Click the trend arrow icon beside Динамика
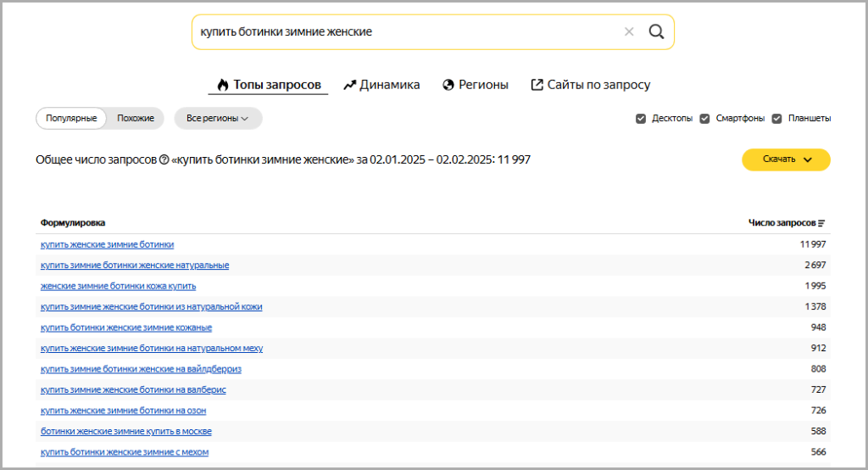The width and height of the screenshot is (868, 470). (x=349, y=85)
